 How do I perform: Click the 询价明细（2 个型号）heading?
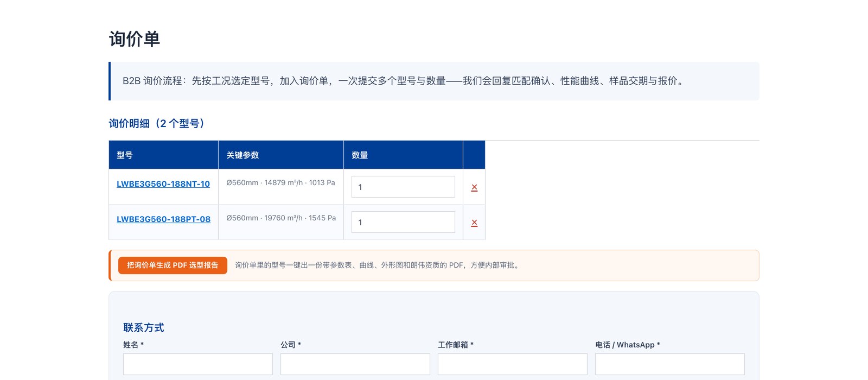point(158,124)
